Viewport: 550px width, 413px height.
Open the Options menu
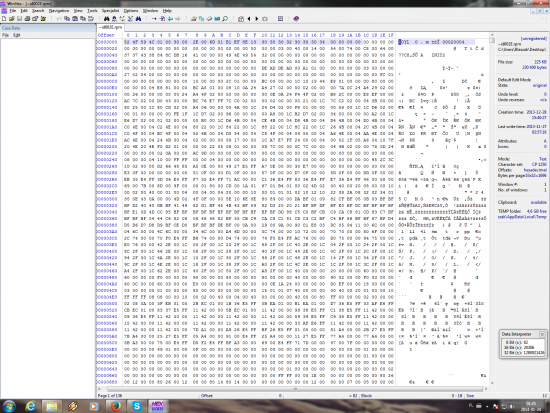(x=131, y=11)
